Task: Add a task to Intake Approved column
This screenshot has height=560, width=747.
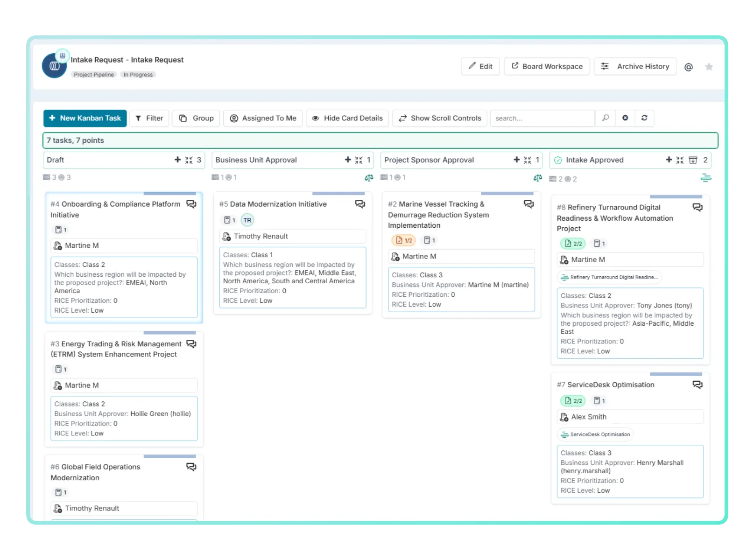Action: [x=669, y=160]
